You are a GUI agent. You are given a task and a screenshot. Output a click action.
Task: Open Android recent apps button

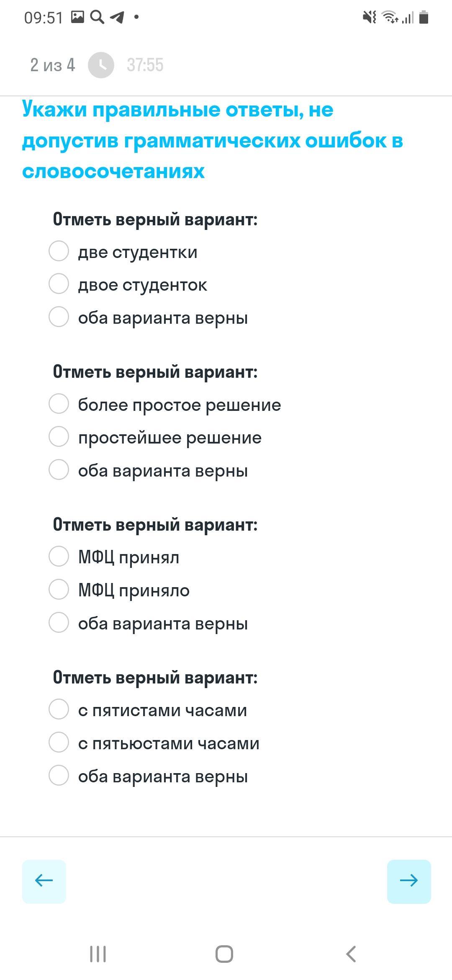[x=98, y=954]
